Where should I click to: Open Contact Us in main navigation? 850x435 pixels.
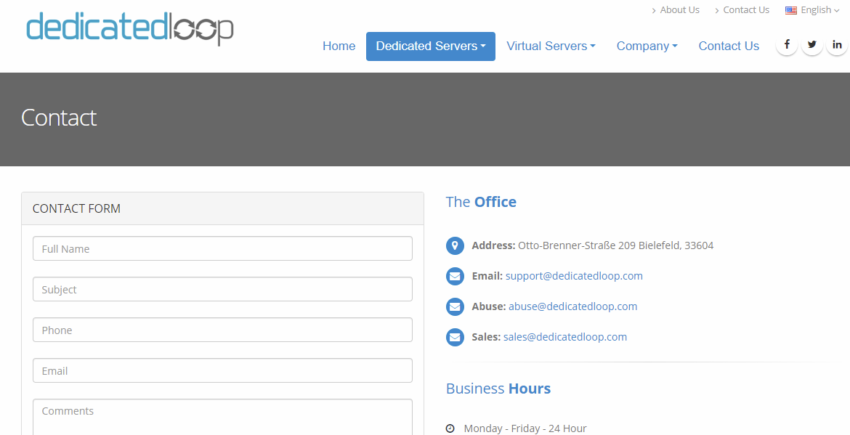[729, 46]
